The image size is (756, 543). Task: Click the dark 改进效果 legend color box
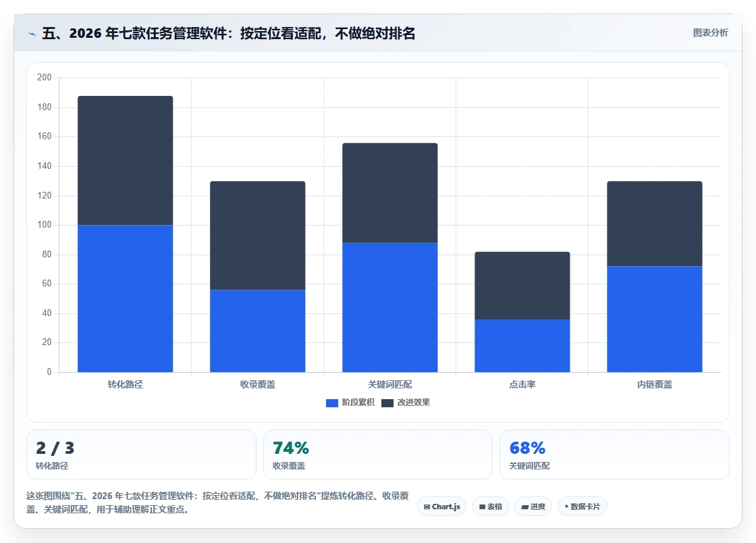(387, 403)
